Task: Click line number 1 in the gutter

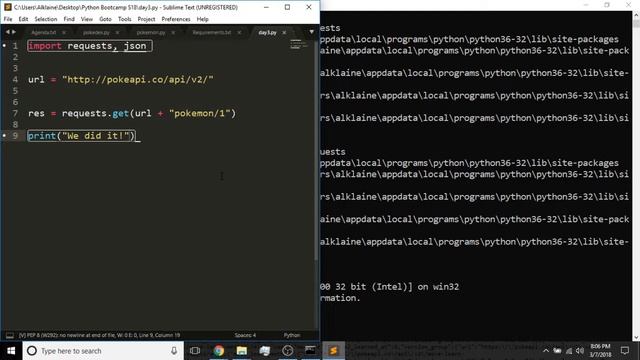Action: [15, 46]
